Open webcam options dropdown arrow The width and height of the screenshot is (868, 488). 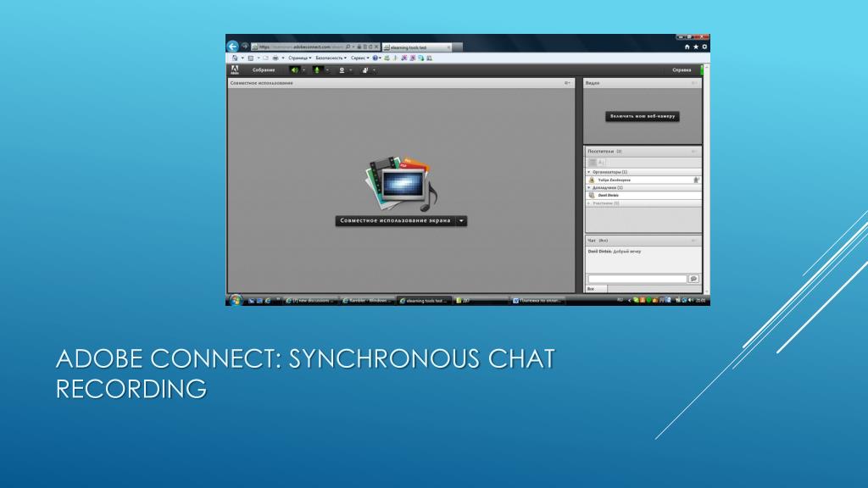tap(350, 70)
